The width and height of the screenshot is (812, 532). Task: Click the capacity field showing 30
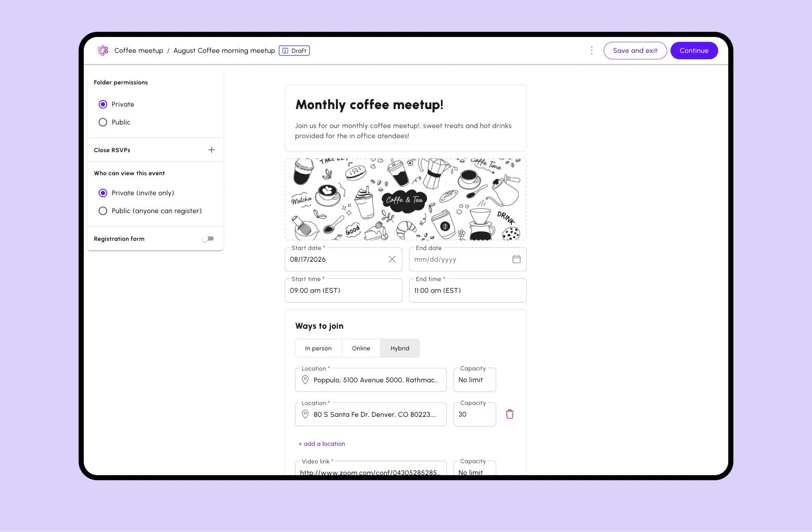point(475,414)
